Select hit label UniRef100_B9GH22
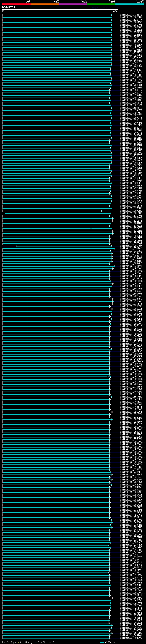The height and width of the screenshot is (644, 146). 131,65
